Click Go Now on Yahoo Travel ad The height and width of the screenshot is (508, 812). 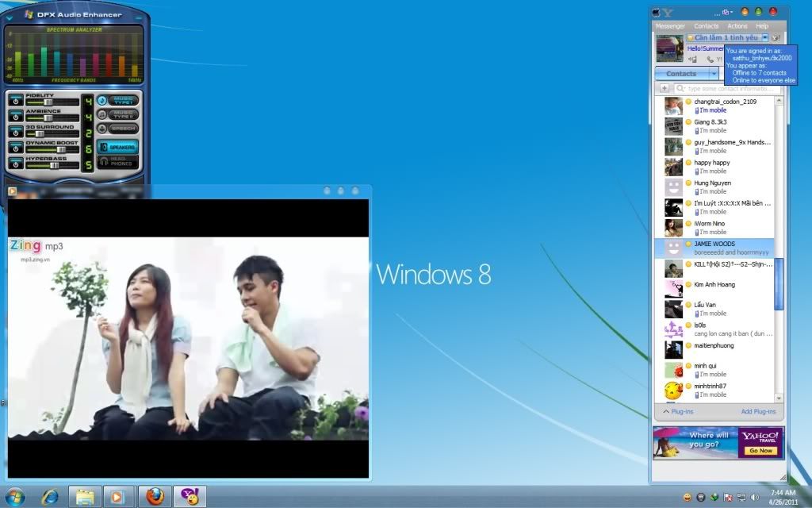coord(760,451)
